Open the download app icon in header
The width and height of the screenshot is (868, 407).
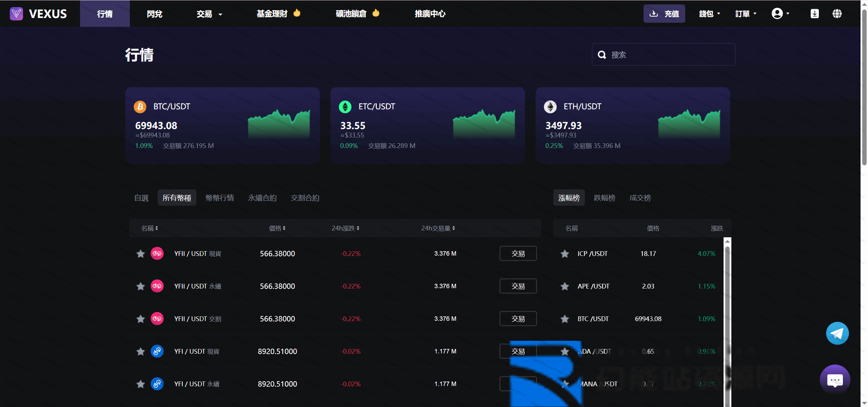(814, 14)
